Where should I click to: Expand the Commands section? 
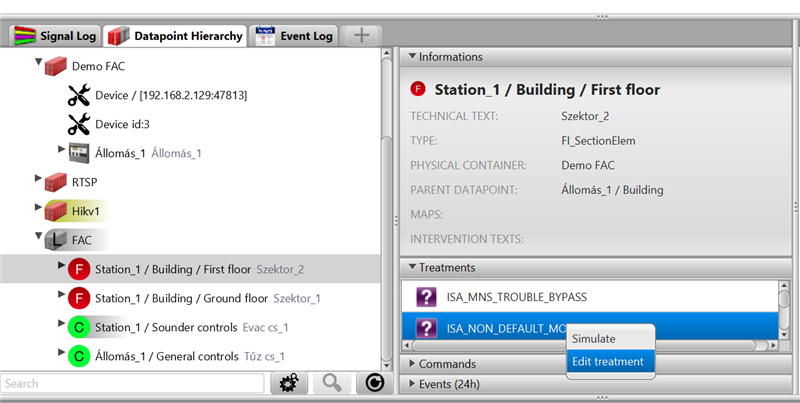[x=410, y=364]
